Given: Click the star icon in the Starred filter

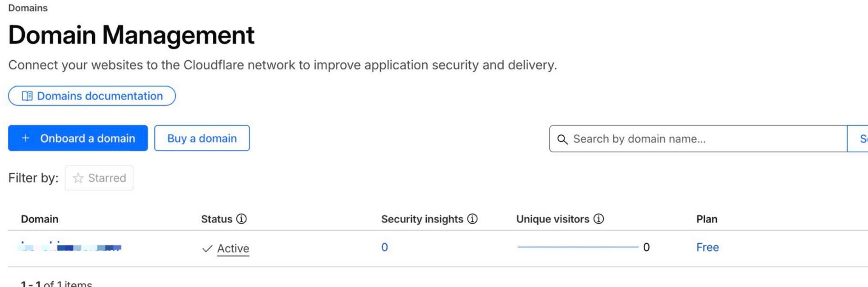Looking at the screenshot, I should [x=78, y=178].
